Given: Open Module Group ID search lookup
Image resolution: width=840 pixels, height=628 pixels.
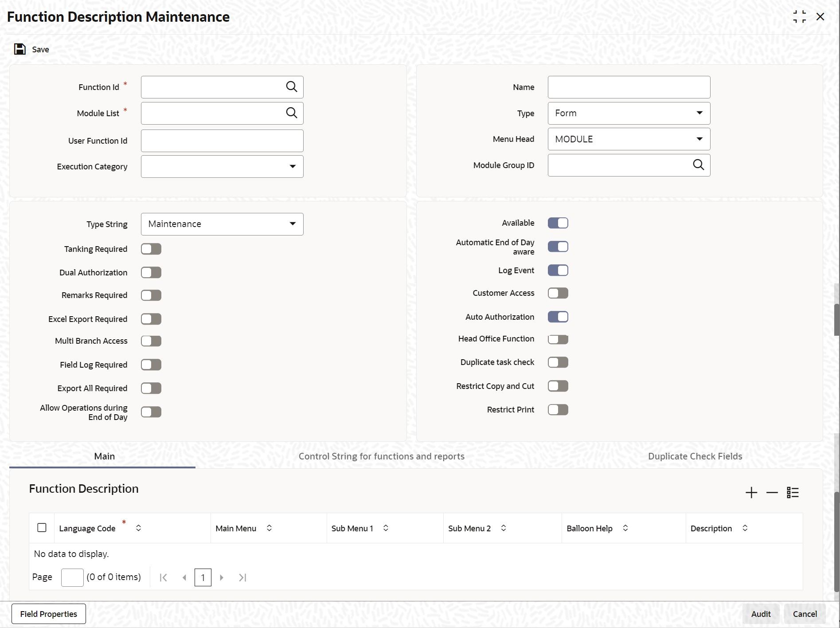Looking at the screenshot, I should coord(698,165).
